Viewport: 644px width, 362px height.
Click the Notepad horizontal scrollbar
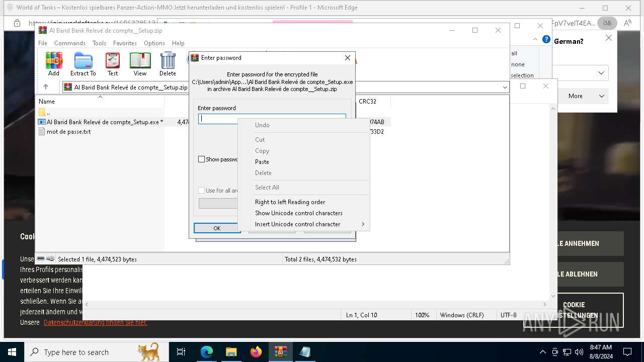click(x=316, y=304)
